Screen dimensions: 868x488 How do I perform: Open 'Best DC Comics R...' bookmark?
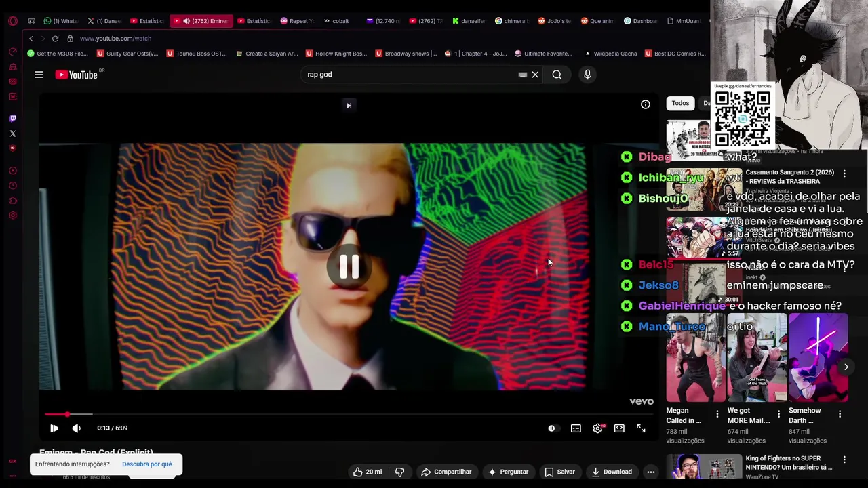tap(675, 54)
